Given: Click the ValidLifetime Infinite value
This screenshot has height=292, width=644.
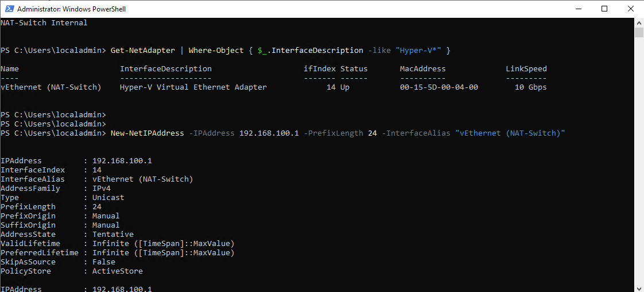Looking at the screenshot, I should pyautogui.click(x=164, y=244).
